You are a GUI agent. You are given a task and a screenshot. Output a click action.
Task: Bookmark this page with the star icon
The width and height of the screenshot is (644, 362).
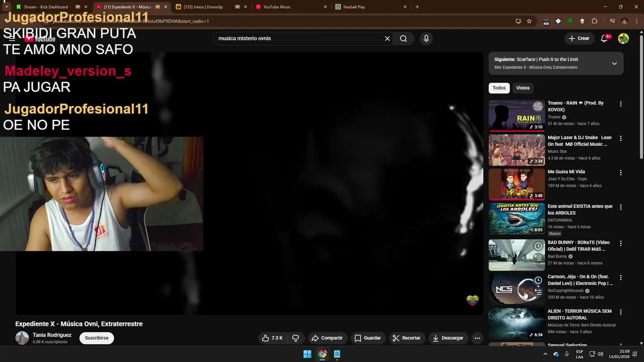529,21
